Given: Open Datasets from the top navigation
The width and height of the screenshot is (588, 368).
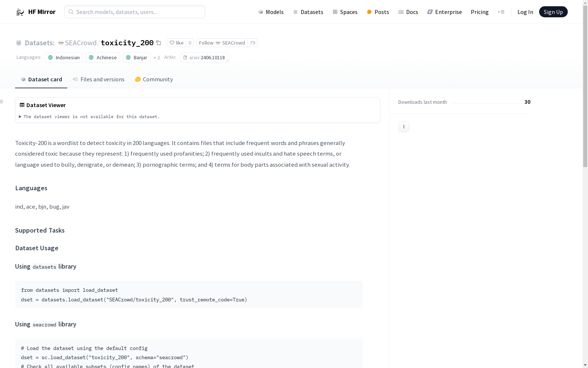Looking at the screenshot, I should pyautogui.click(x=308, y=12).
